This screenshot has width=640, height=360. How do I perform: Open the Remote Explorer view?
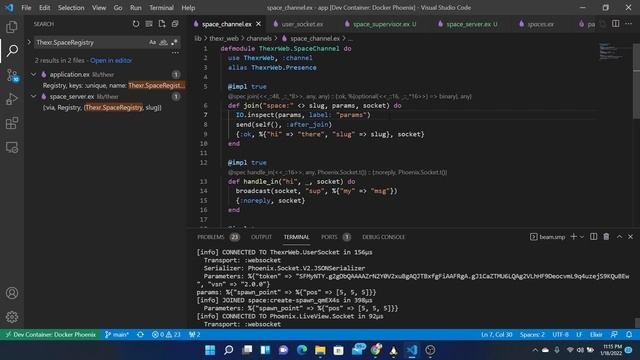pyautogui.click(x=12, y=147)
